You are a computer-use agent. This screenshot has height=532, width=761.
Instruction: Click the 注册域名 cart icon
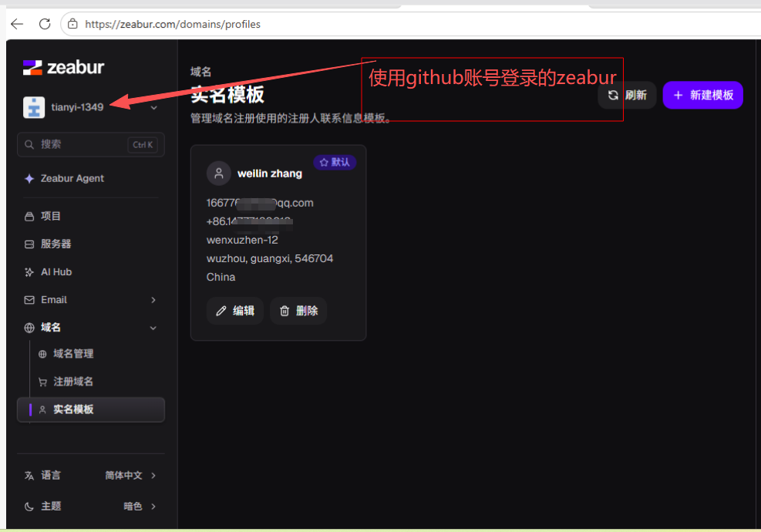(x=42, y=382)
